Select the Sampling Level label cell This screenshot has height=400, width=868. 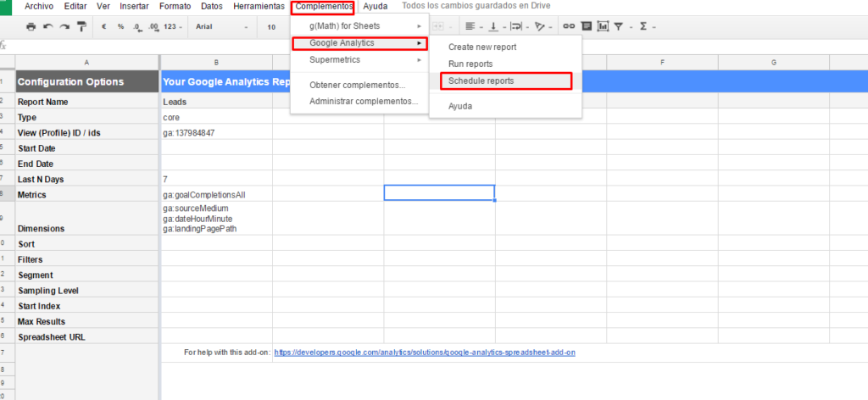(x=87, y=291)
